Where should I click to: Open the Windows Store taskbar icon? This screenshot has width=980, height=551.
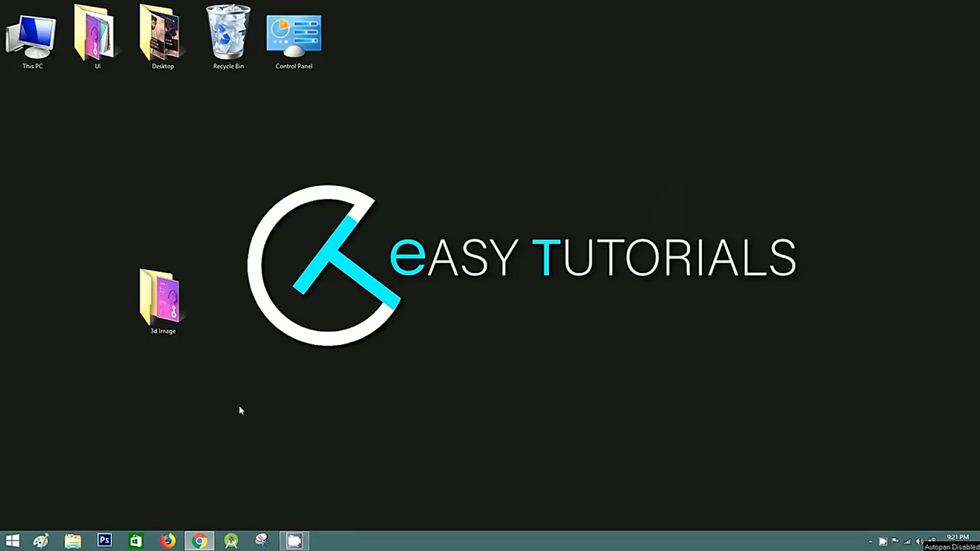tap(136, 541)
